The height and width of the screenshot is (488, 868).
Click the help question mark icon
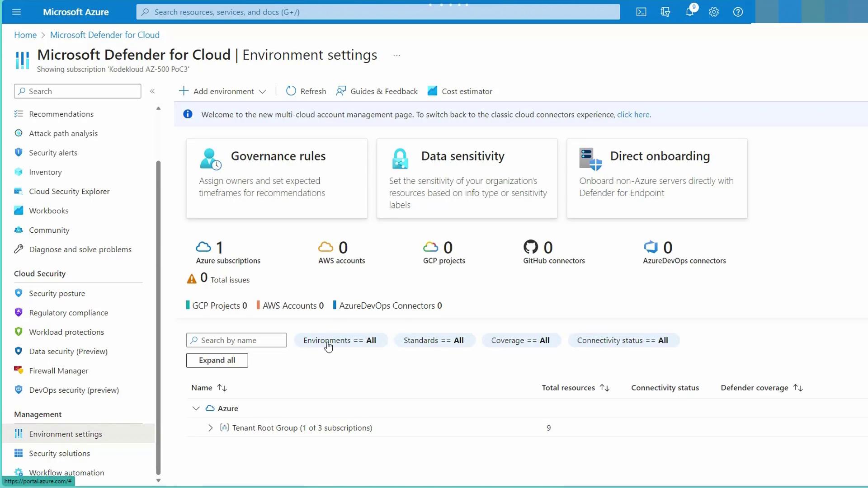pyautogui.click(x=738, y=12)
